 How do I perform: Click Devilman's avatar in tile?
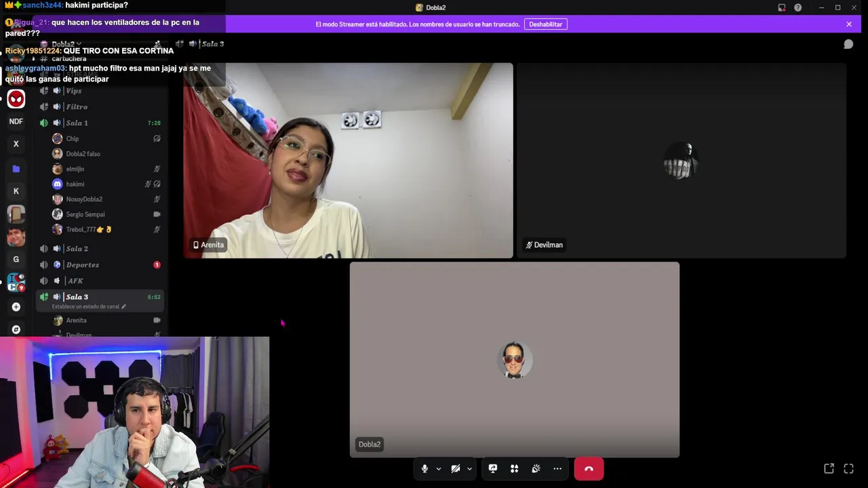[681, 161]
